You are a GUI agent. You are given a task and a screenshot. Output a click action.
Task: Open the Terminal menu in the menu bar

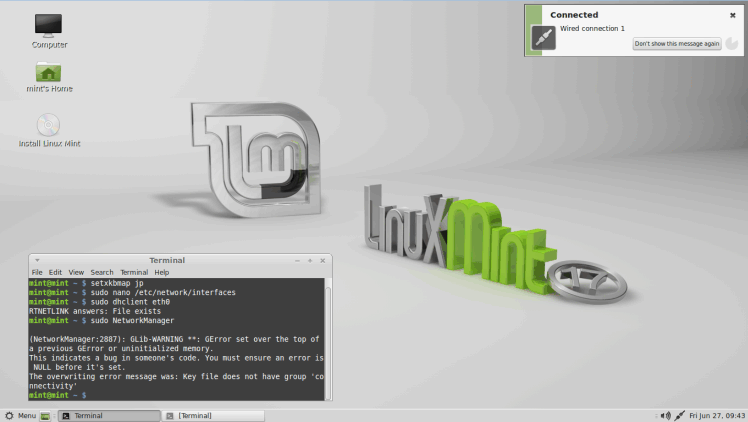pyautogui.click(x=134, y=272)
